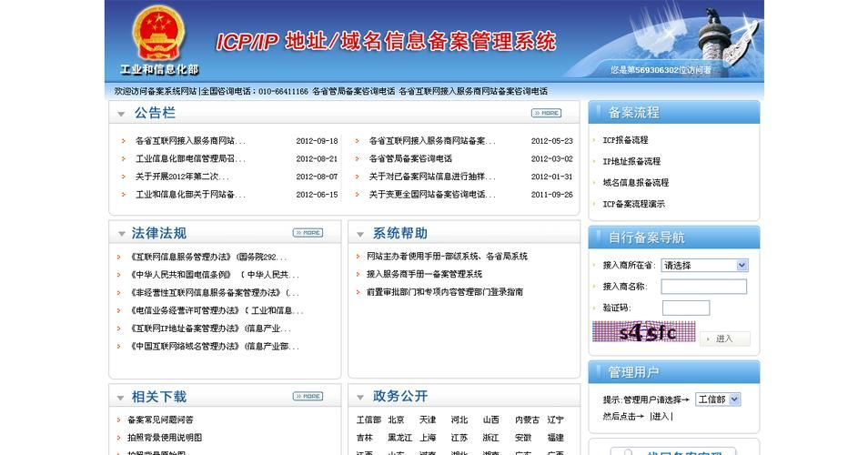Open 各省管局备案咨询电话 notice dated 2012-03-02
This screenshot has height=455, width=868.
click(410, 158)
